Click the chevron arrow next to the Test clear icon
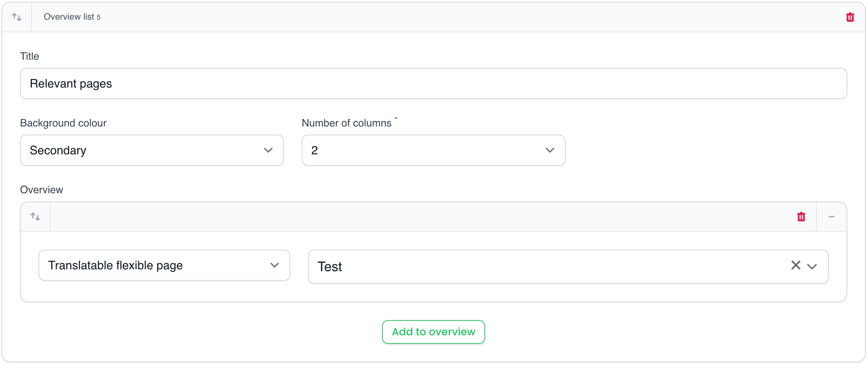 [x=812, y=267]
